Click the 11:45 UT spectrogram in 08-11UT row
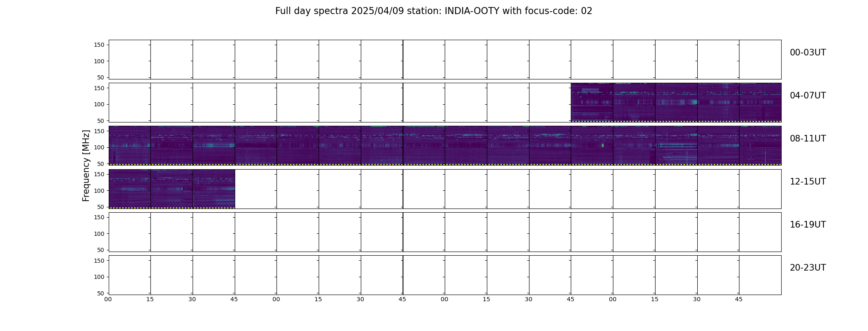The width and height of the screenshot is (868, 331). [x=760, y=146]
